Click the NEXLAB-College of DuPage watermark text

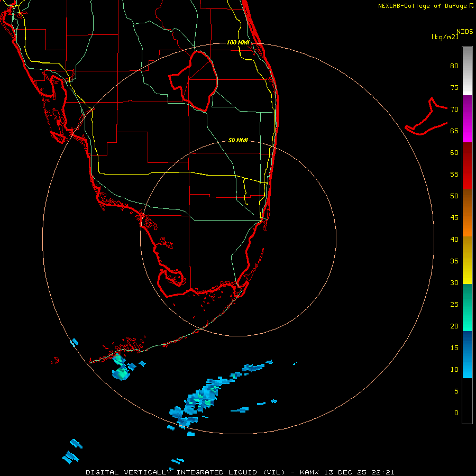(426, 6)
